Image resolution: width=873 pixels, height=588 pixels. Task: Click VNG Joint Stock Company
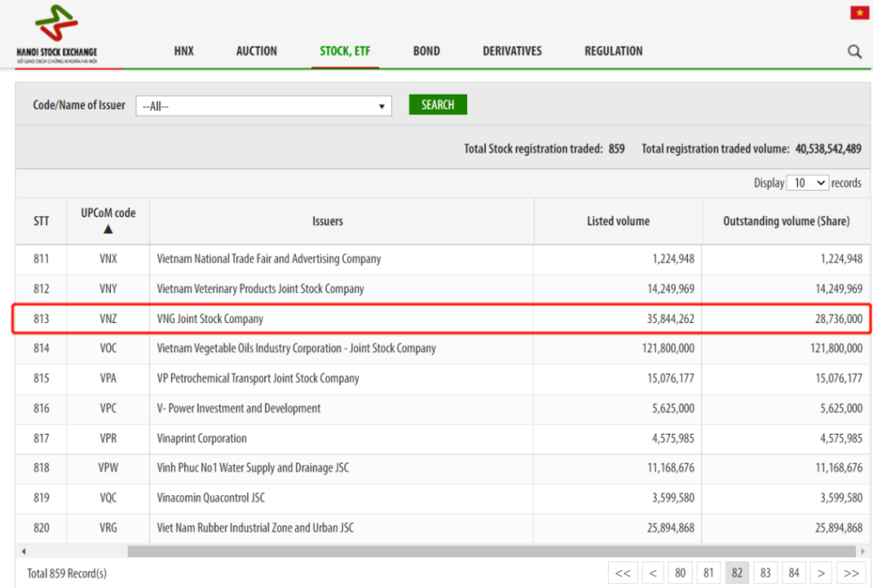tap(210, 319)
